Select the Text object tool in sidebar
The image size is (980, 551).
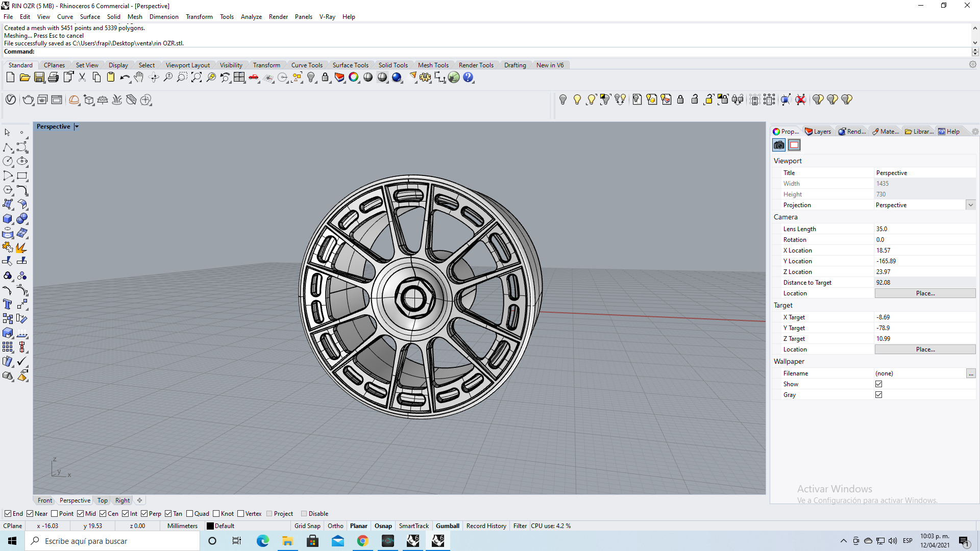[8, 304]
